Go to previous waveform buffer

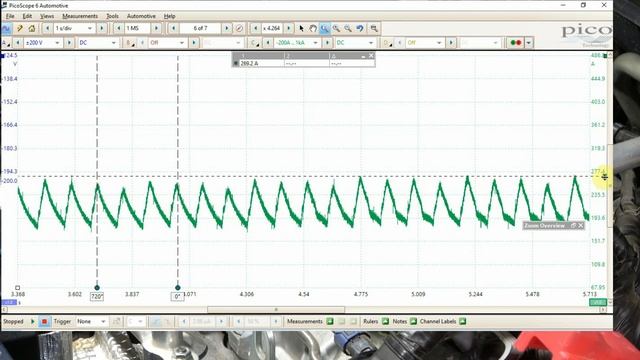(x=174, y=29)
